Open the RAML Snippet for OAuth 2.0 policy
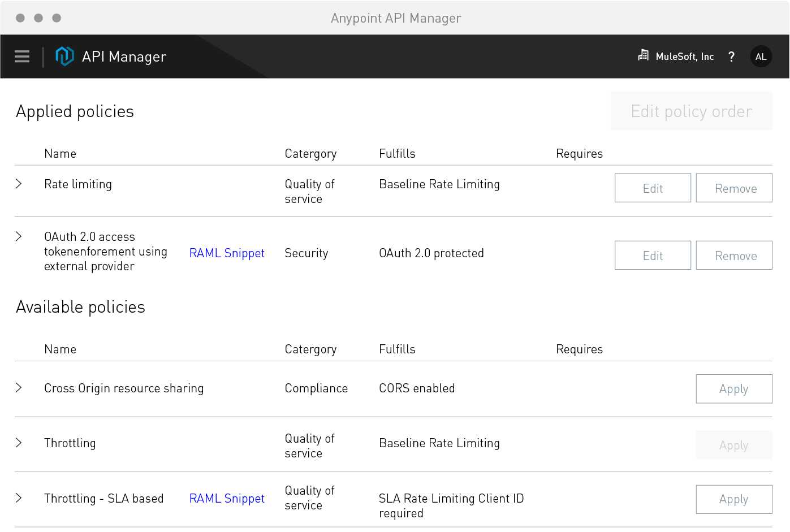Viewport: 790px width, 532px height. (227, 253)
